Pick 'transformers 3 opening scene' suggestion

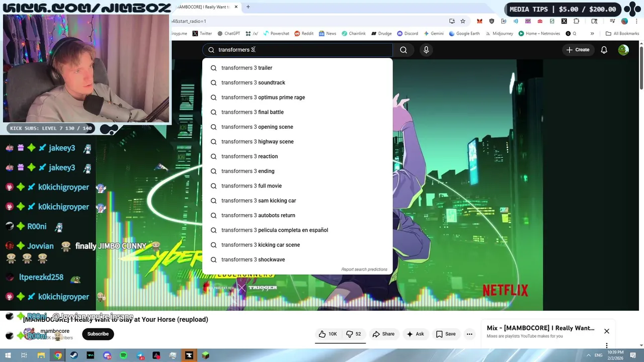point(297,127)
